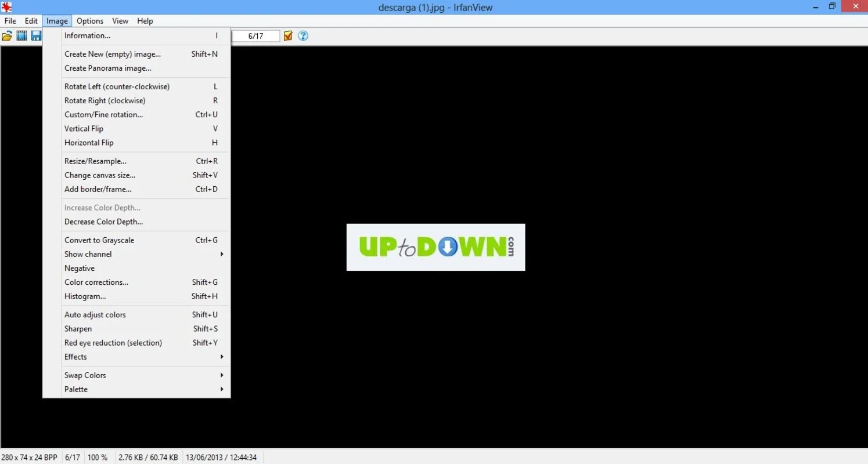Apply Vertical Flip
This screenshot has width=868, height=464.
click(136, 128)
